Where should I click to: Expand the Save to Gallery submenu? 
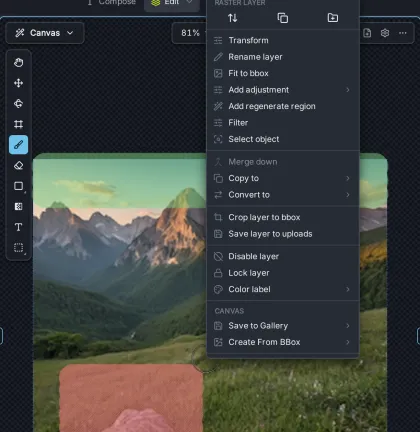click(283, 326)
